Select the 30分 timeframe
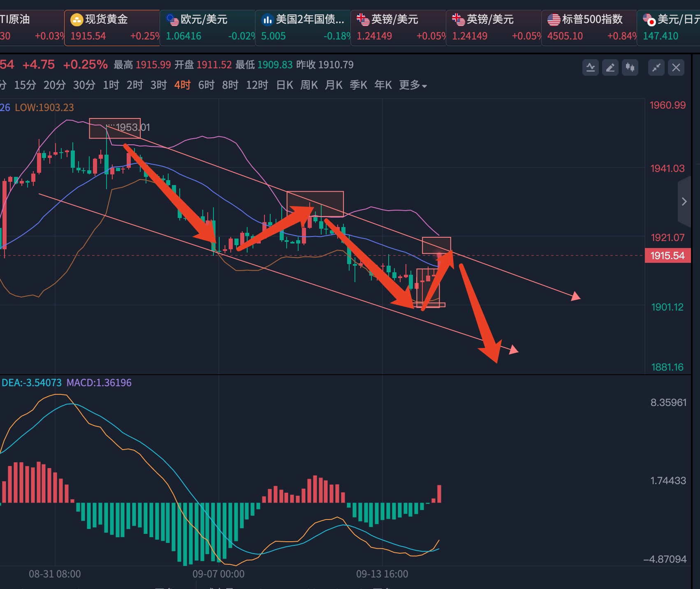The width and height of the screenshot is (700, 589). click(84, 85)
